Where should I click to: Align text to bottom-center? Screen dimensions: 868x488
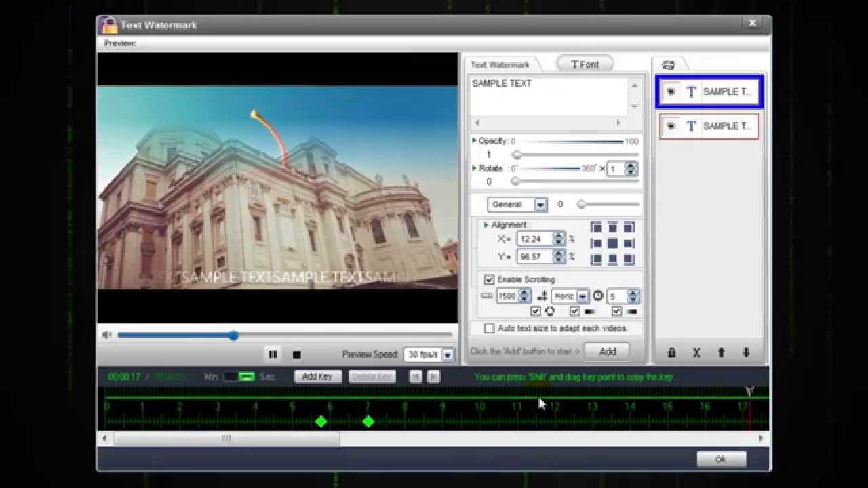coord(612,259)
